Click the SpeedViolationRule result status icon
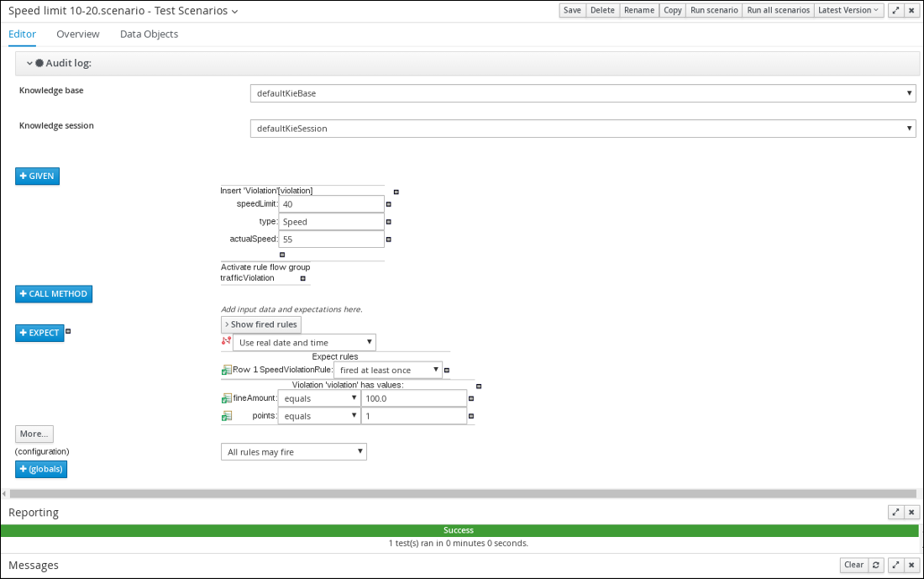Screen dimensions: 924x579 point(226,370)
